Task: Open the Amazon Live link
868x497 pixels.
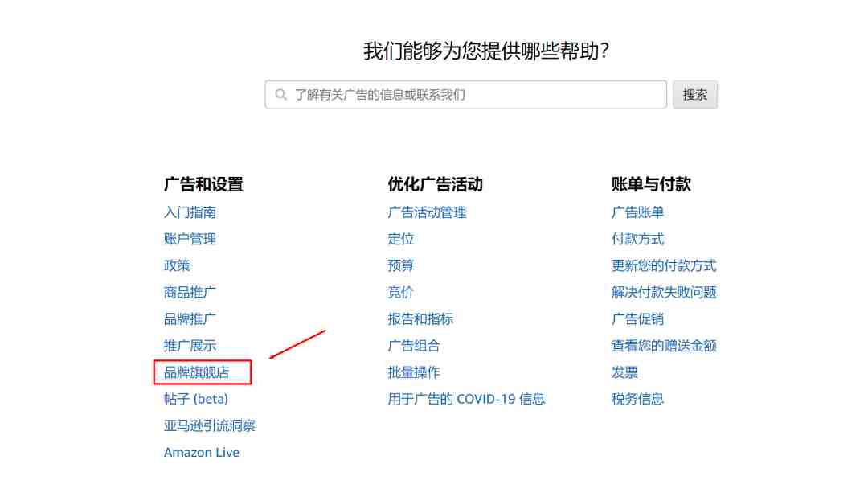Action: coord(202,452)
